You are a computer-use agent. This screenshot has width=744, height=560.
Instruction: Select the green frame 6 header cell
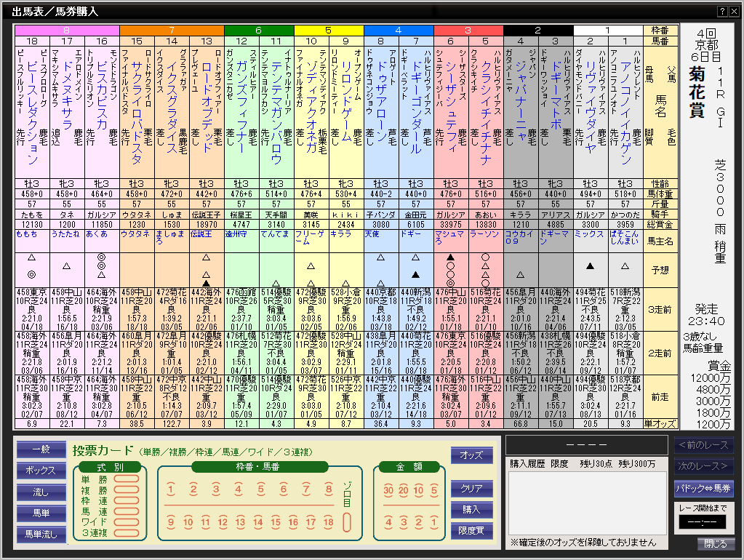tap(259, 31)
